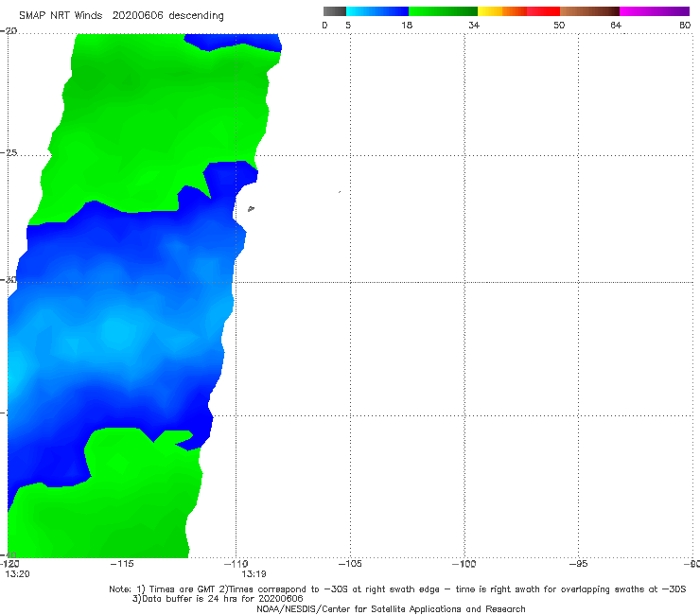Click the yellow segment of the color bar
Image resolution: width=700 pixels, height=615 pixels.
[490, 11]
